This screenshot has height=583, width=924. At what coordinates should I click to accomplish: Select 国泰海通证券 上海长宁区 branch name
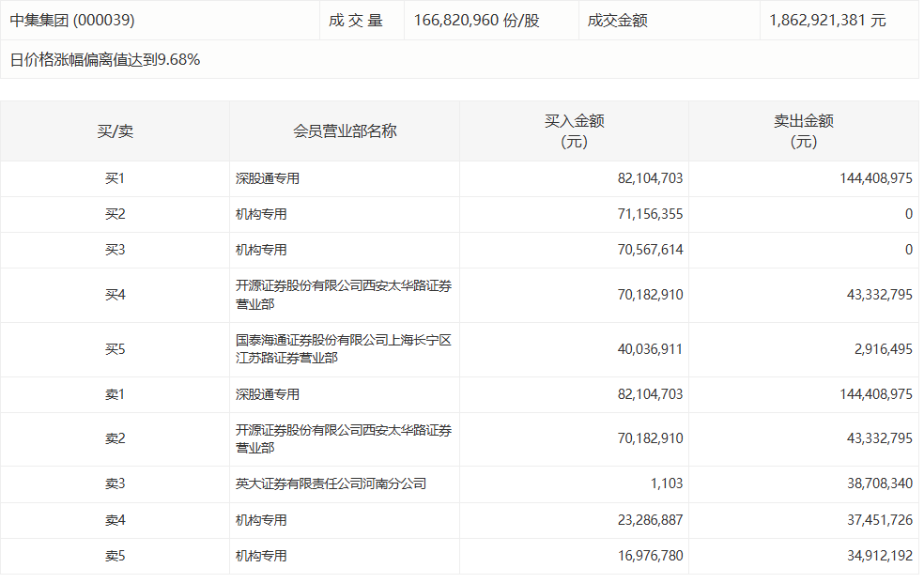click(344, 349)
